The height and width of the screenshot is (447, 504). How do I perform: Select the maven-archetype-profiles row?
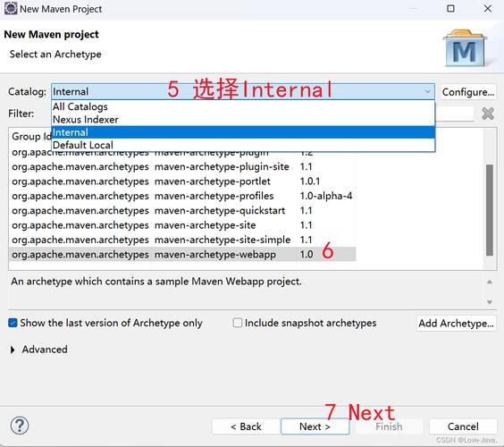[182, 196]
